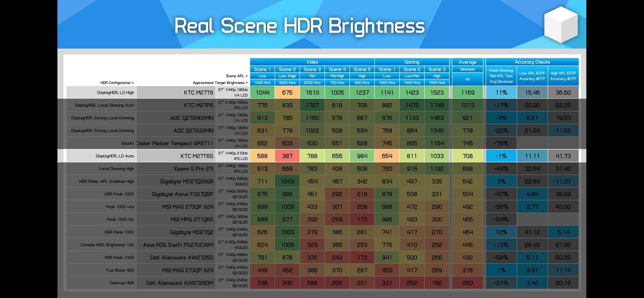Select the "Dell Alienware AW2726DM" name
The width and height of the screenshot is (644, 298).
click(x=180, y=283)
